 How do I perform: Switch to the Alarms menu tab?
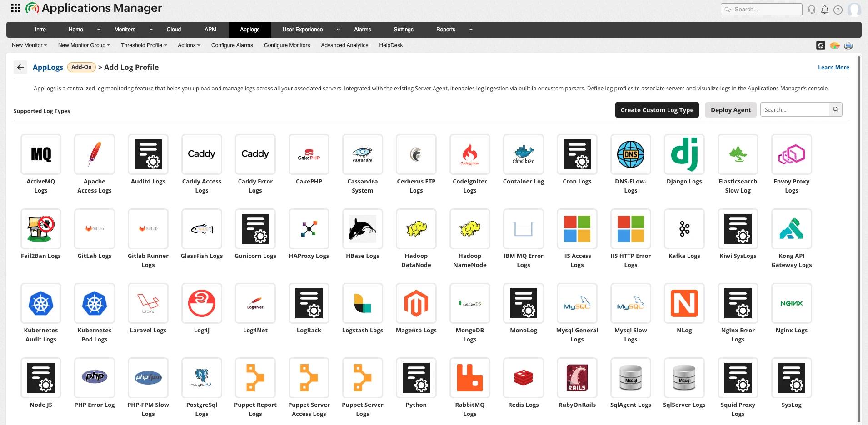[362, 30]
